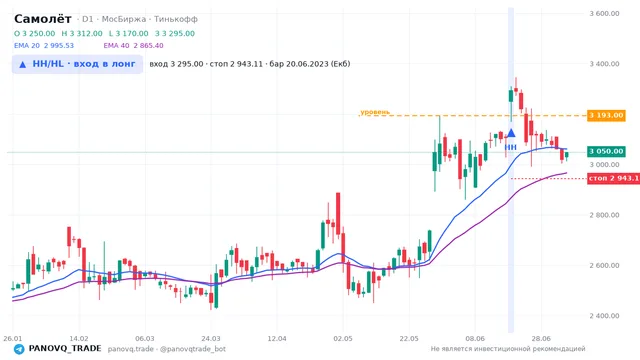Click the уровень level line label
640x360 pixels.
(x=375, y=112)
